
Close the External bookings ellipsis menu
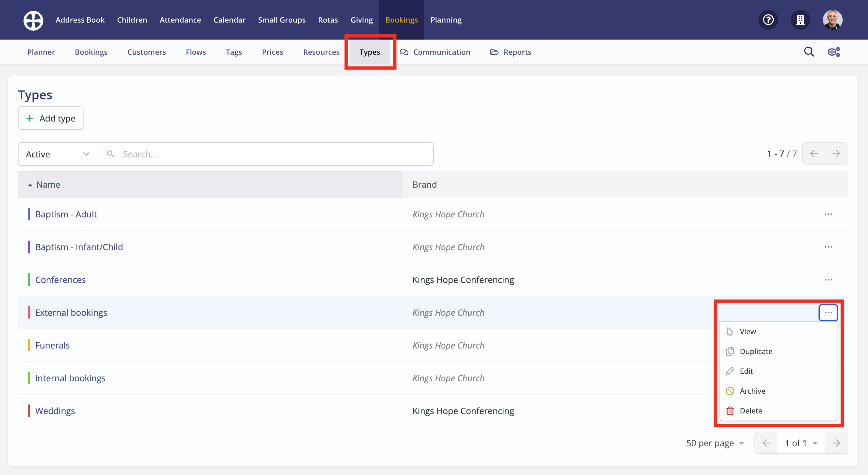[828, 312]
